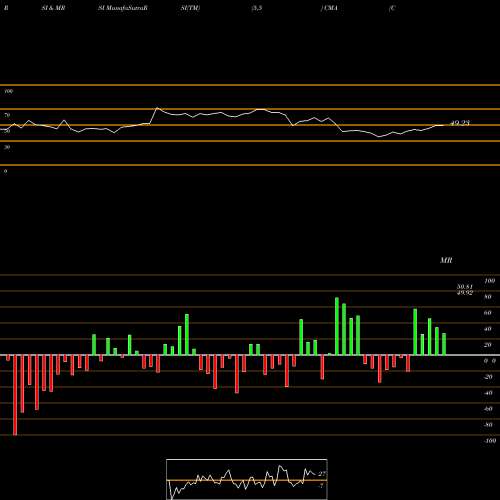This screenshot has height=500, width=500.
Task: Click the "CMA" header label
Action: tap(330, 8)
